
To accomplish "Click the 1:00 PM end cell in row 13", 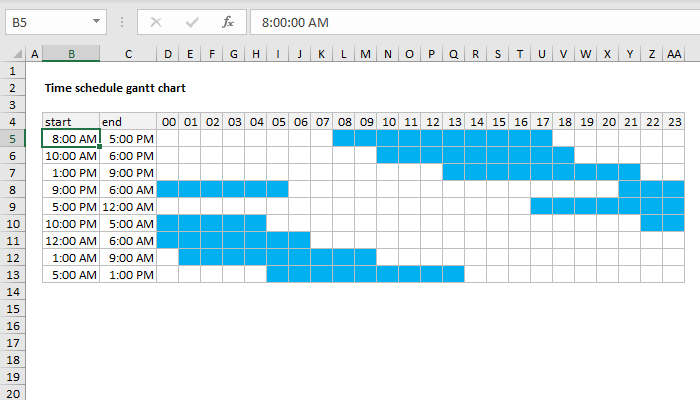I will click(x=128, y=275).
